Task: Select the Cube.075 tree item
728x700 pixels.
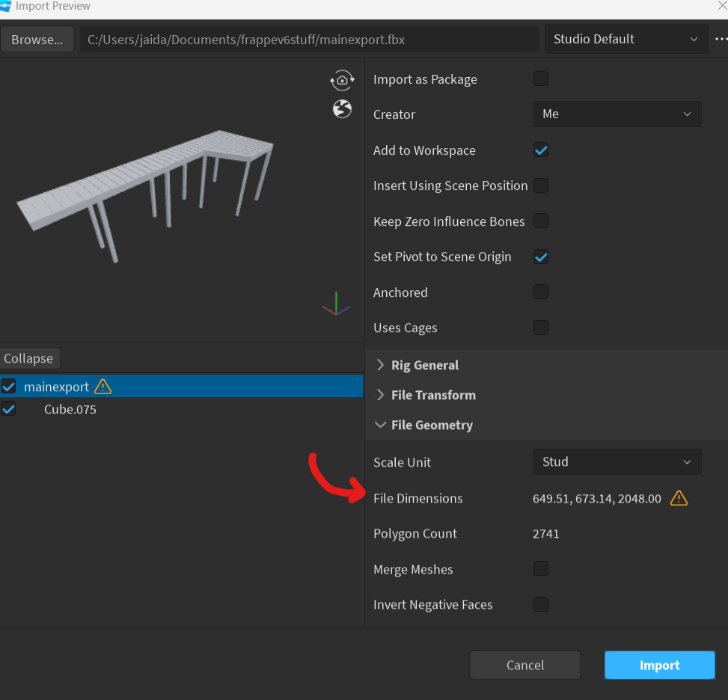Action: [x=70, y=409]
